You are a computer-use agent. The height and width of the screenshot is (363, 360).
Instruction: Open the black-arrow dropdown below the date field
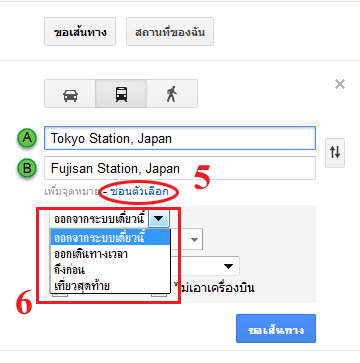pyautogui.click(x=228, y=266)
